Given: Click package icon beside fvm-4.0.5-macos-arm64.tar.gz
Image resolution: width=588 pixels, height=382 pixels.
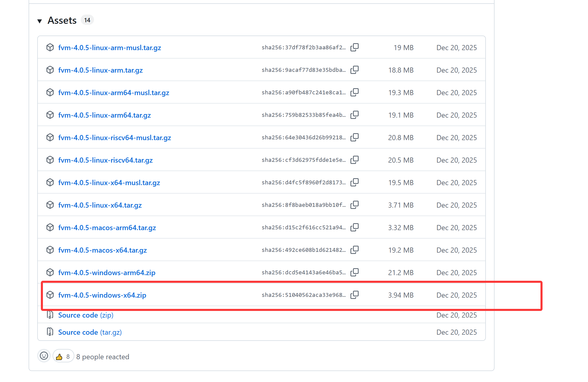Looking at the screenshot, I should pyautogui.click(x=50, y=227).
